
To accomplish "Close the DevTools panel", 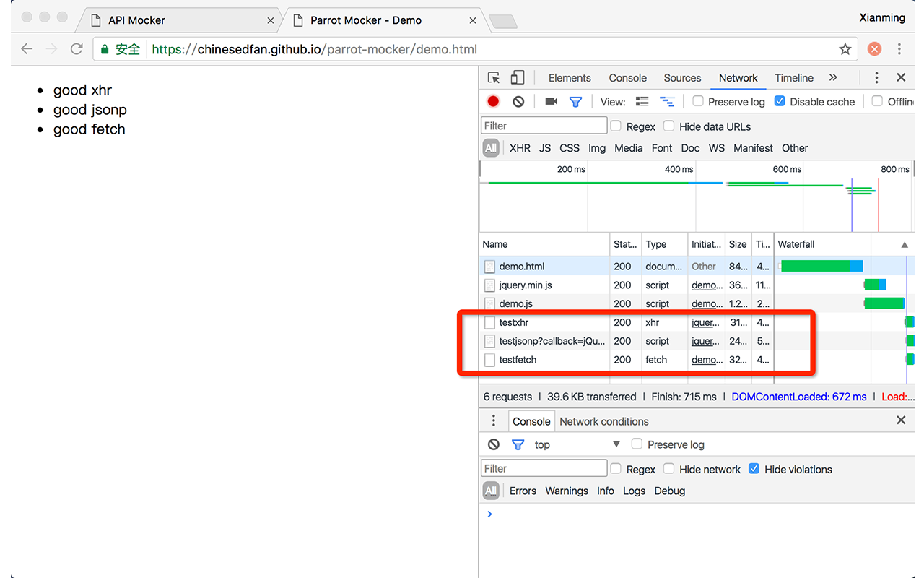I will 901,77.
